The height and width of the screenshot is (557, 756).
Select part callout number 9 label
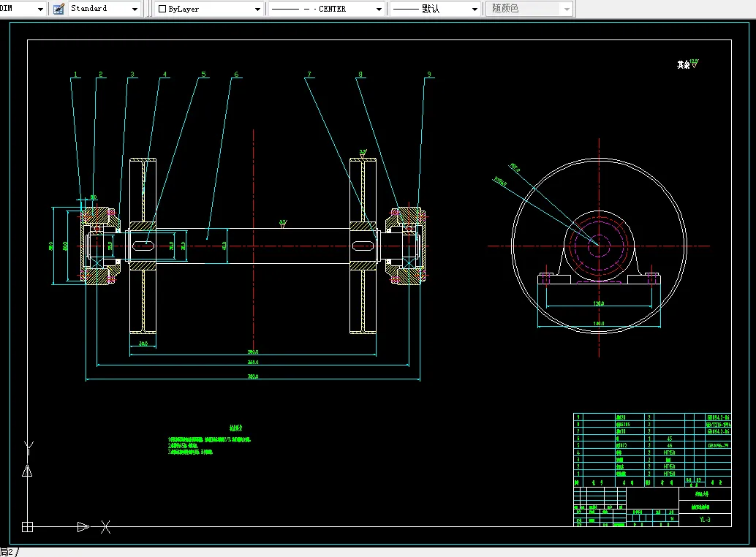tap(429, 75)
